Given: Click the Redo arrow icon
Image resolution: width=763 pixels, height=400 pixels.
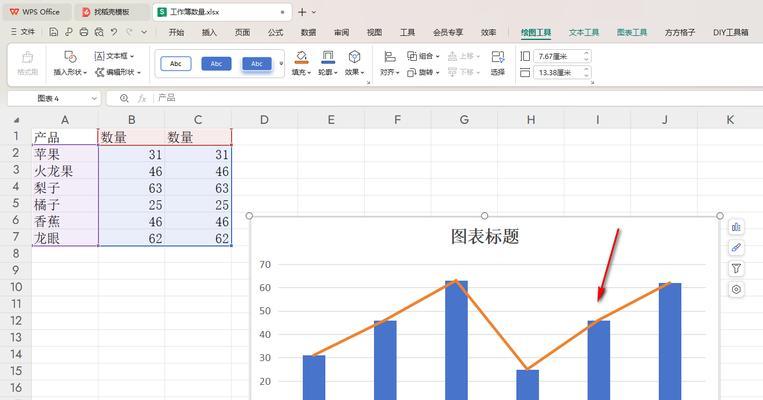Looking at the screenshot, I should 129,32.
